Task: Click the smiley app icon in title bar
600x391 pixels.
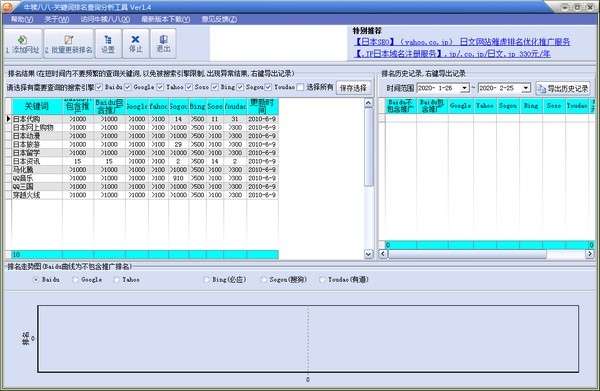Action: coord(7,7)
